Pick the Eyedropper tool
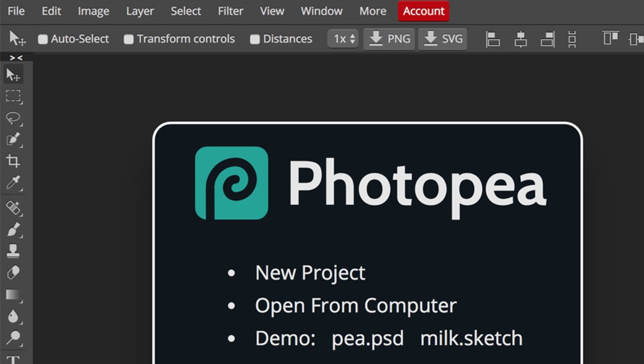The width and height of the screenshot is (644, 364). pos(13,183)
